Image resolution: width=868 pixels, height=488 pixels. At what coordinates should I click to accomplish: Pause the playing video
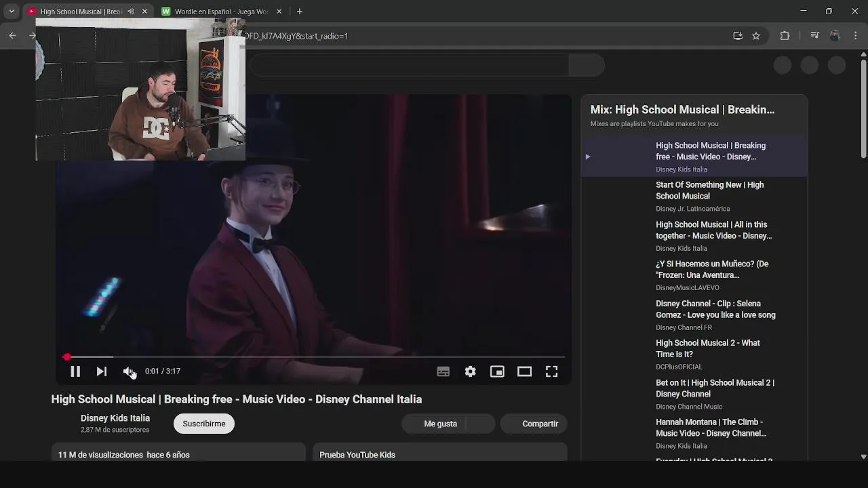pyautogui.click(x=75, y=371)
